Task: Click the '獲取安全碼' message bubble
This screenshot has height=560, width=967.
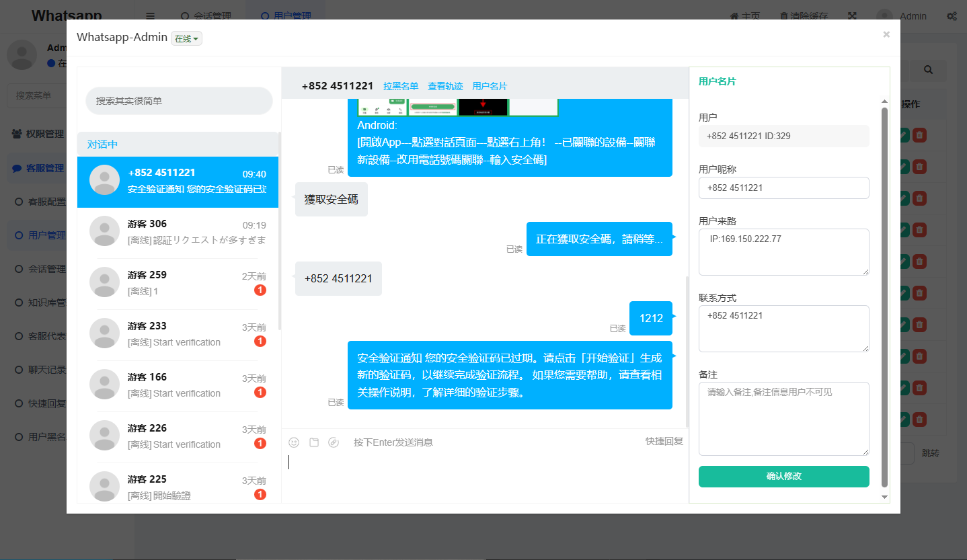Action: (x=332, y=200)
